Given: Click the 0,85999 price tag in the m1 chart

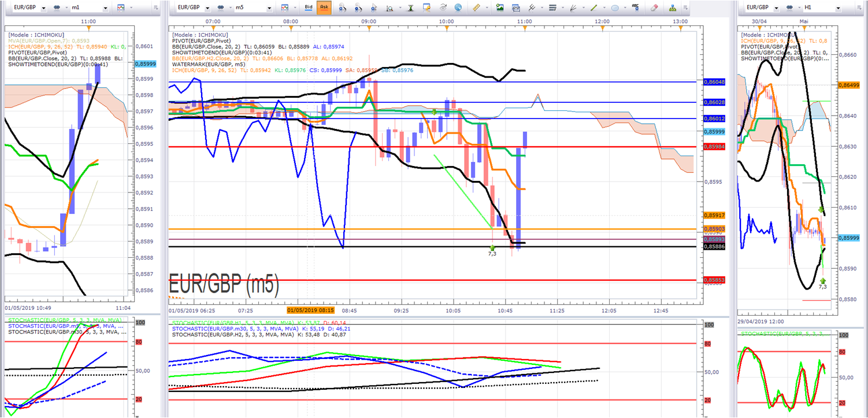Looking at the screenshot, I should (x=145, y=64).
